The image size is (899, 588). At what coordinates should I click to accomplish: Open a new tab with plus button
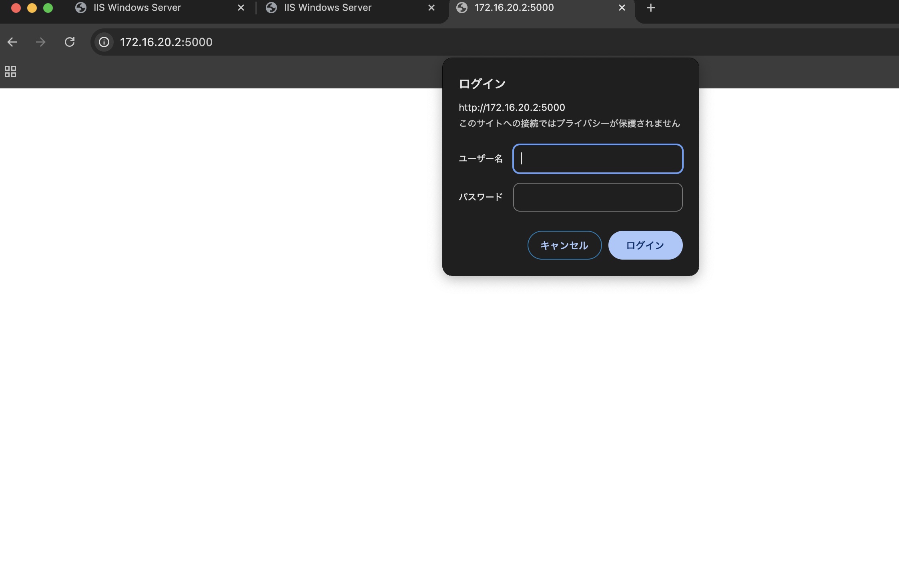point(650,8)
